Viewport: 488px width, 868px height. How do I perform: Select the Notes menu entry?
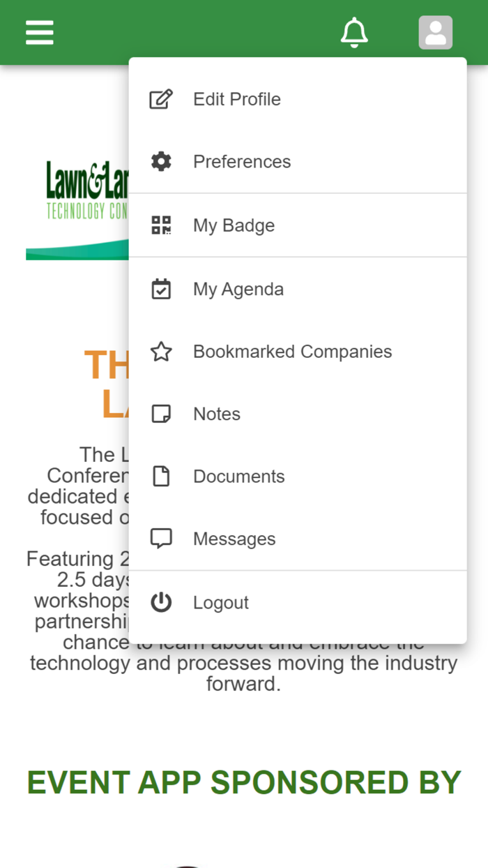point(217,414)
